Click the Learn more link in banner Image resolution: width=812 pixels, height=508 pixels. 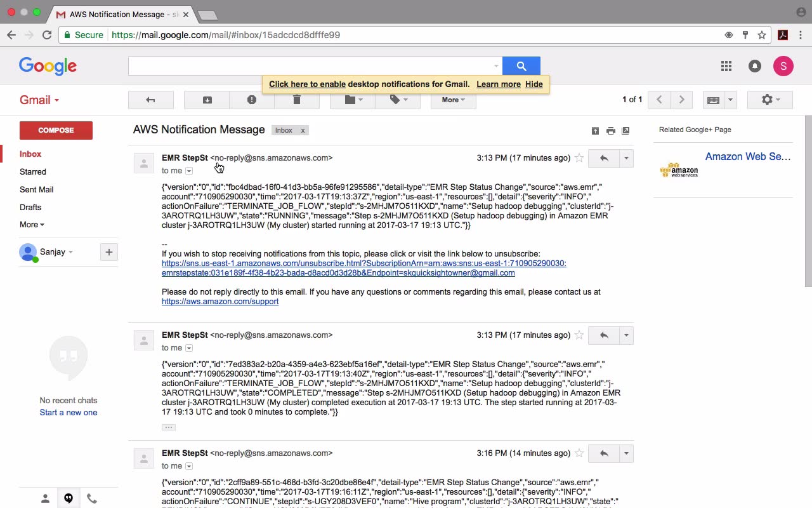click(499, 84)
